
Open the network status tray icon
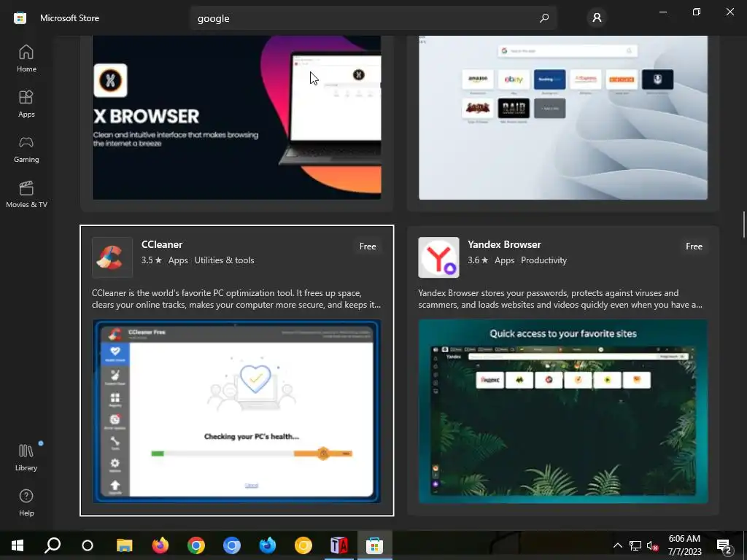point(635,545)
